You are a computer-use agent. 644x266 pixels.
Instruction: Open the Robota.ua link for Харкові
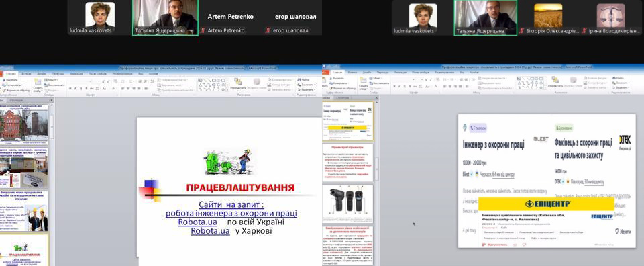[x=210, y=231]
